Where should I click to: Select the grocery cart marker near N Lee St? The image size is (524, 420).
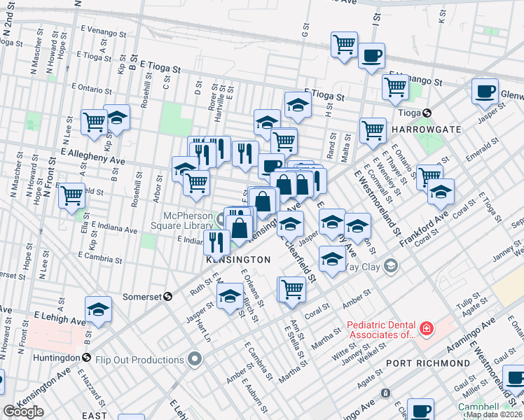pyautogui.click(x=72, y=195)
